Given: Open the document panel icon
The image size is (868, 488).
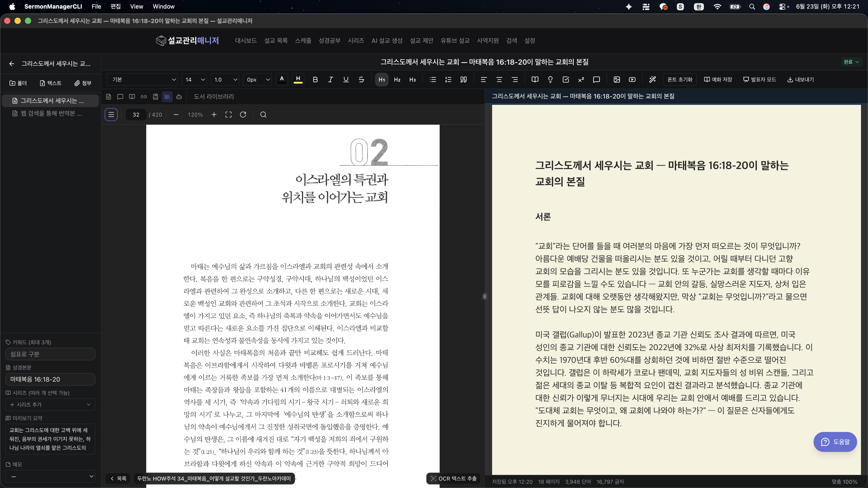Looking at the screenshot, I should [x=108, y=97].
